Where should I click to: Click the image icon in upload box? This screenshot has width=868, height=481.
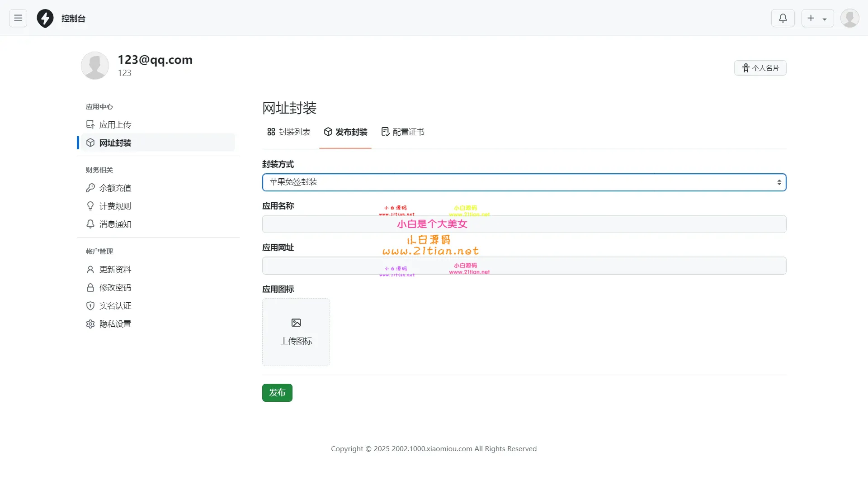[296, 323]
